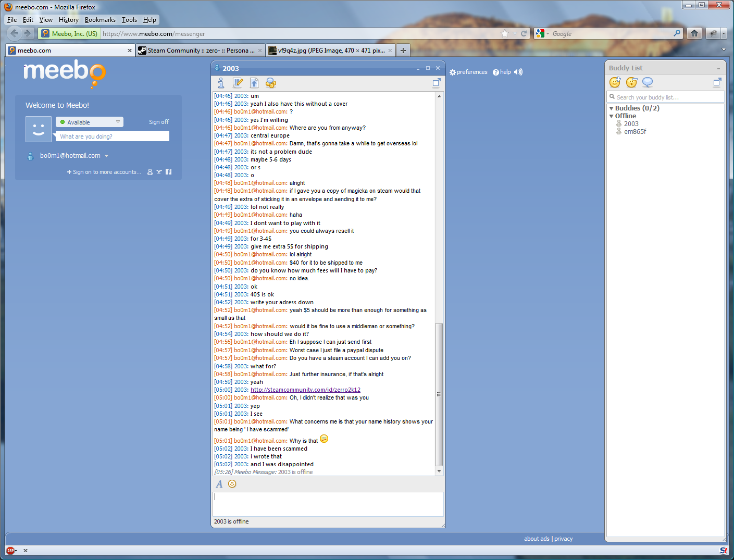Open the Adblock Plus dropdown arrow
This screenshot has height=560, width=734.
[x=16, y=551]
